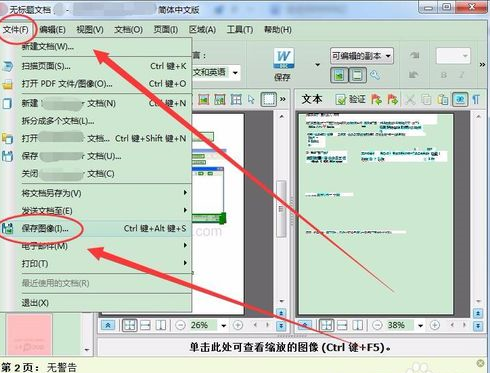This screenshot has height=373, width=490.
Task: Click the first flag icon after 验证
Action: 376,99
